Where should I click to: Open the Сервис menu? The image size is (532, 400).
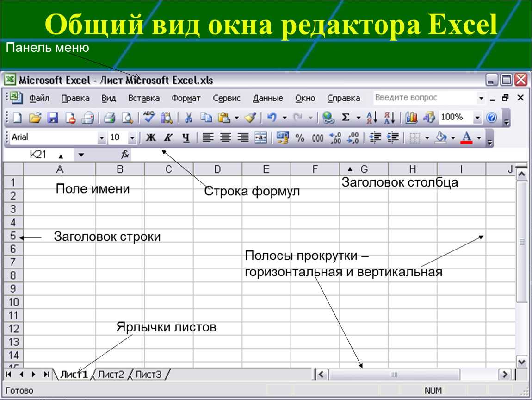pos(227,98)
